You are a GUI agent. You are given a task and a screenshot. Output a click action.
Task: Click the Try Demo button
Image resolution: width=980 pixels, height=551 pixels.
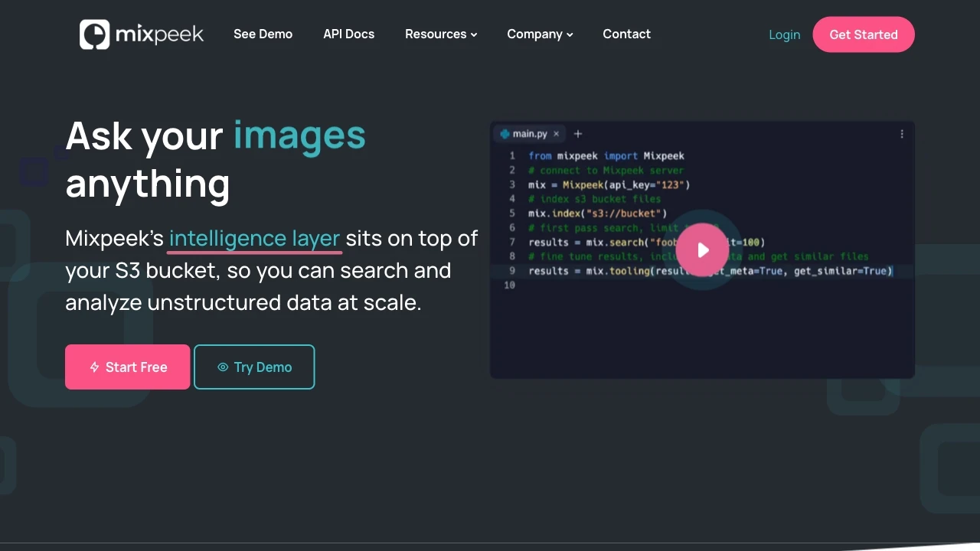pos(254,367)
